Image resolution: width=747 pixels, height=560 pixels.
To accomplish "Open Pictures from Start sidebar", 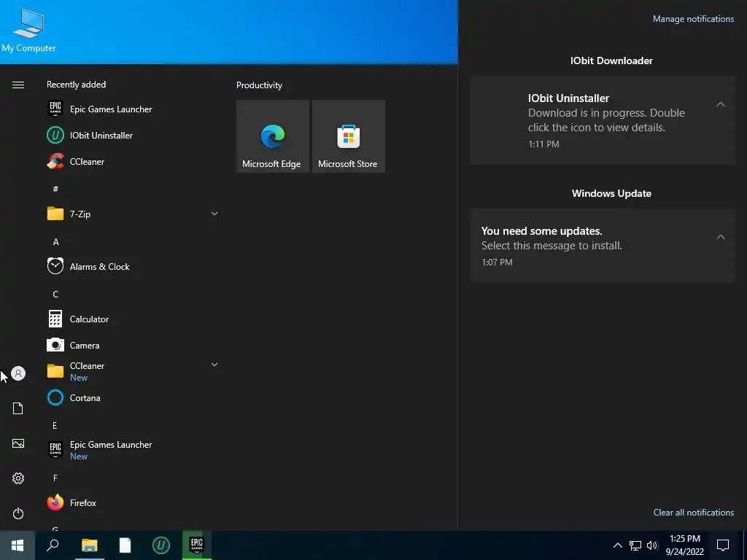I will (x=18, y=443).
